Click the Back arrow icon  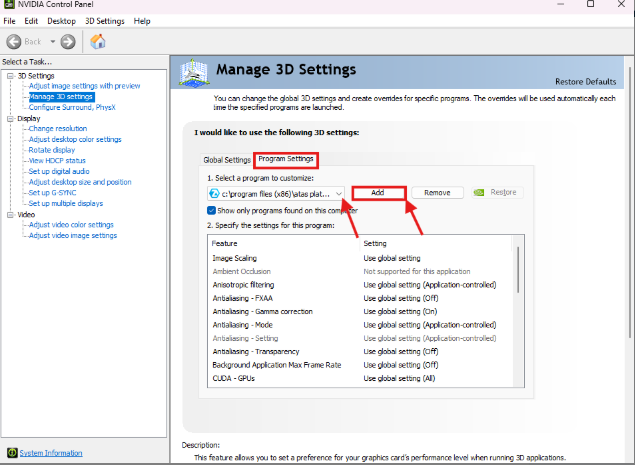(x=14, y=42)
